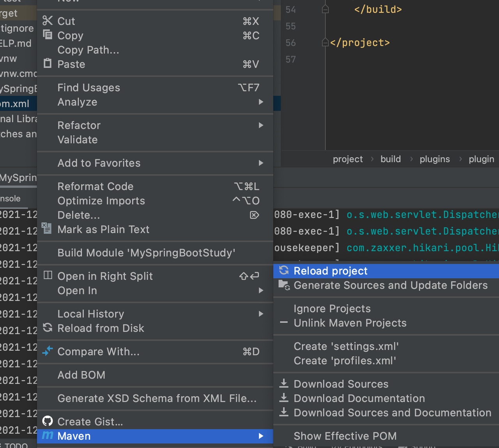Screen dimensions: 499x448
Task: Choose Ignore Projects
Action: click(x=386, y=309)
